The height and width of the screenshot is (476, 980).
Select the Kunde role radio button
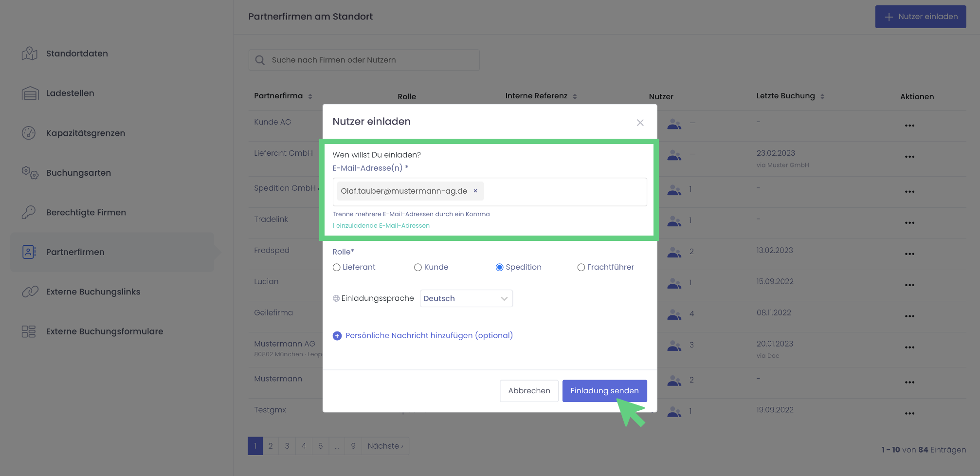418,267
